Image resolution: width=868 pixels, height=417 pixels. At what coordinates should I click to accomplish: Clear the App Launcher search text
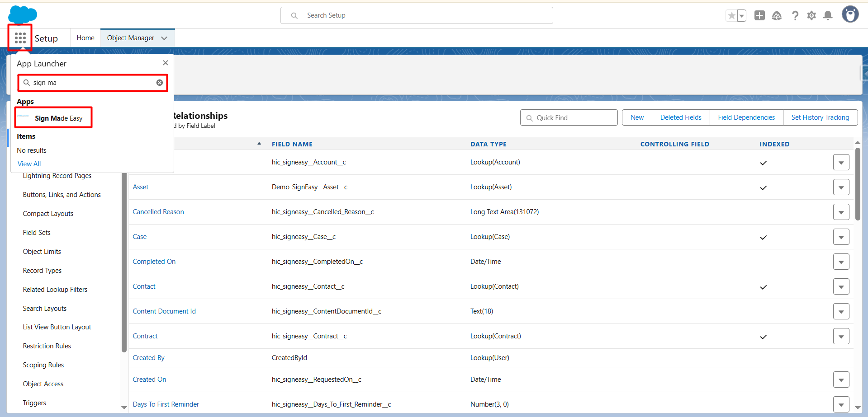[160, 83]
